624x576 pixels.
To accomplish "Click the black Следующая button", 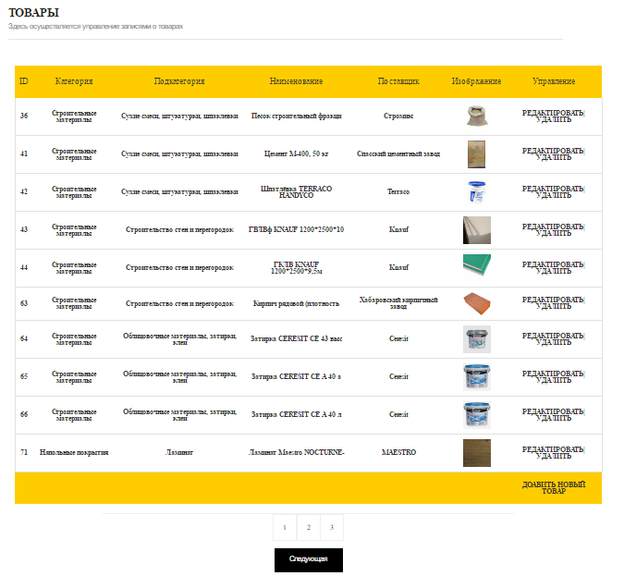I will [308, 560].
